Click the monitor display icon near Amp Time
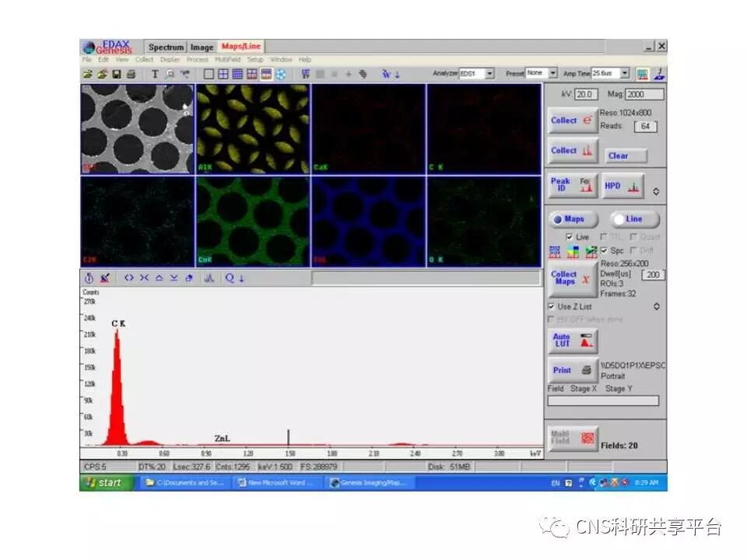Image resolution: width=747 pixels, height=560 pixels. click(x=643, y=74)
